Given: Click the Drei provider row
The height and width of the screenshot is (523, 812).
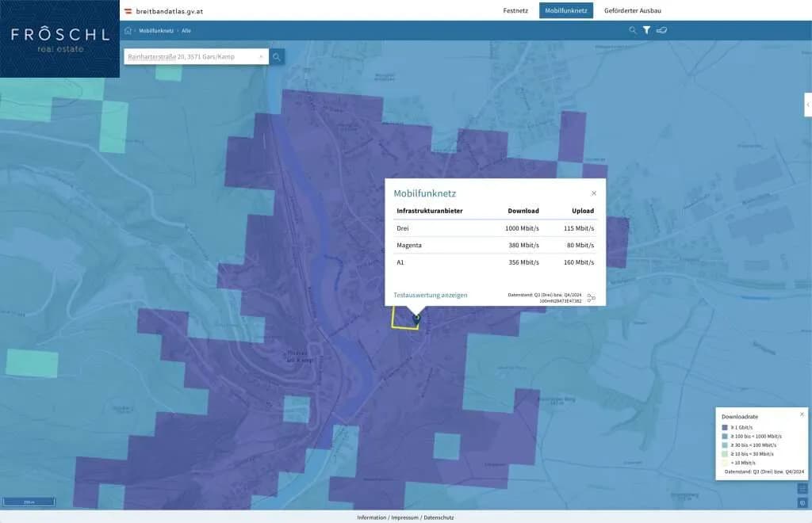Looking at the screenshot, I should point(495,228).
